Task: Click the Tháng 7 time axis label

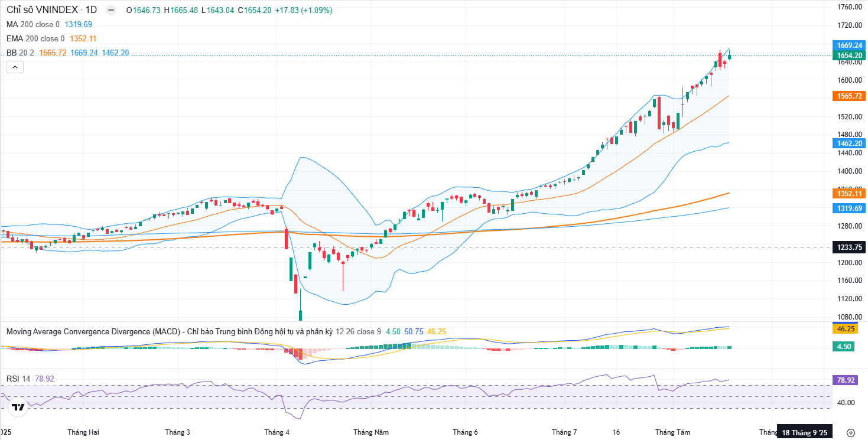Action: 564,432
